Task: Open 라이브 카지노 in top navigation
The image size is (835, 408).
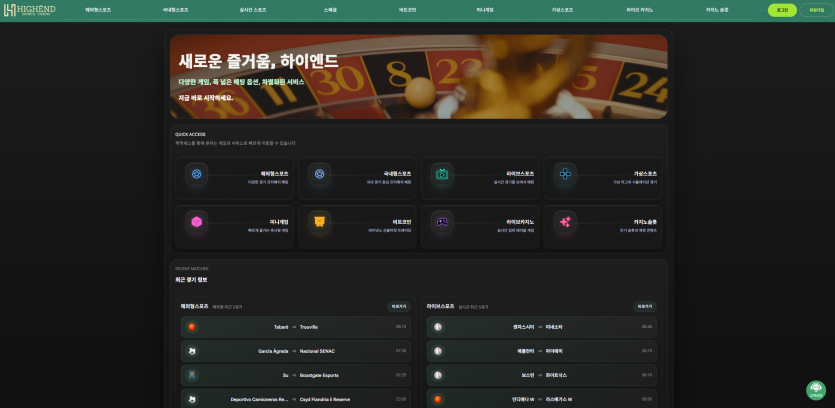Action: click(x=640, y=10)
